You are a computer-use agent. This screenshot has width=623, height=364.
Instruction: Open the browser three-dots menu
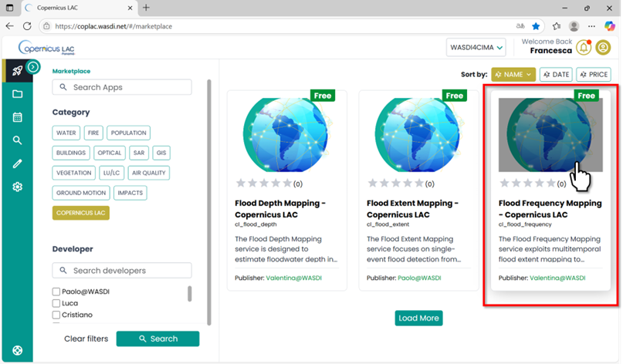591,26
